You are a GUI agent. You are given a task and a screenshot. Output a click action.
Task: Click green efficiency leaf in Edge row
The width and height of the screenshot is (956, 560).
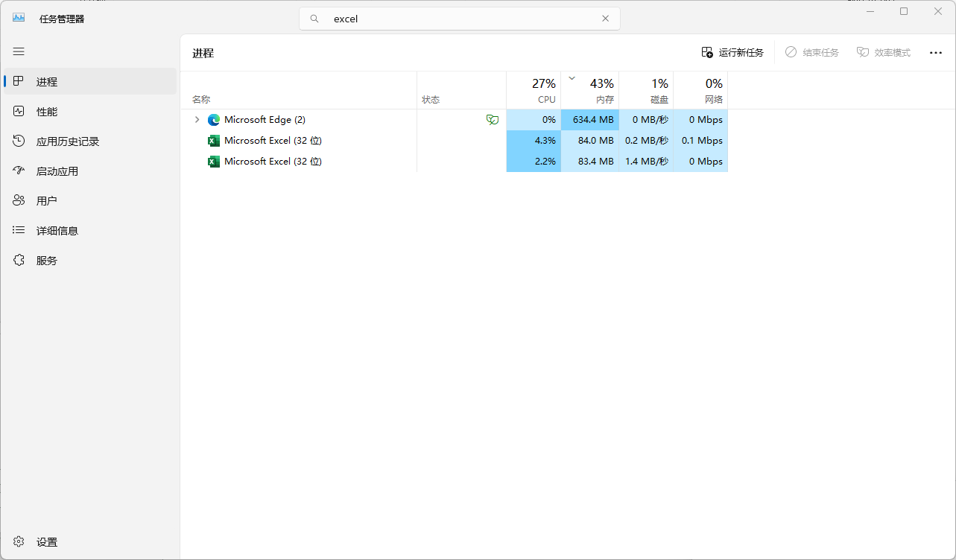click(492, 119)
